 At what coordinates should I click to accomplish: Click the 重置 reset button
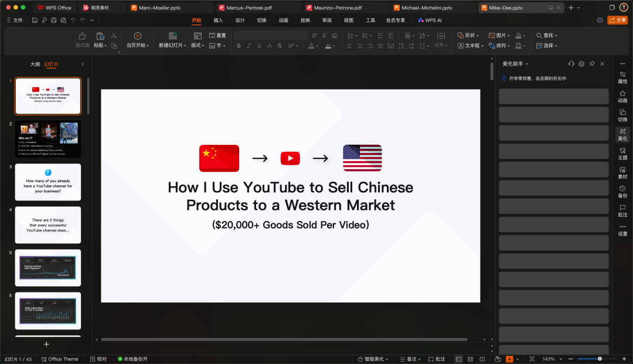coord(217,36)
